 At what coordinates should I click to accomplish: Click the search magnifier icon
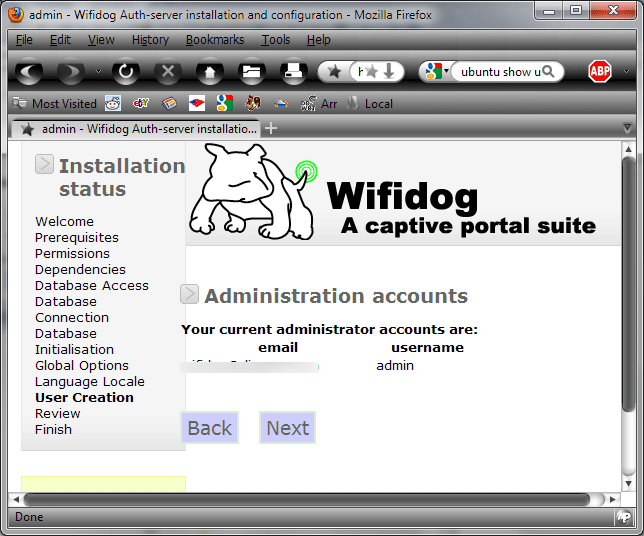pyautogui.click(x=548, y=71)
